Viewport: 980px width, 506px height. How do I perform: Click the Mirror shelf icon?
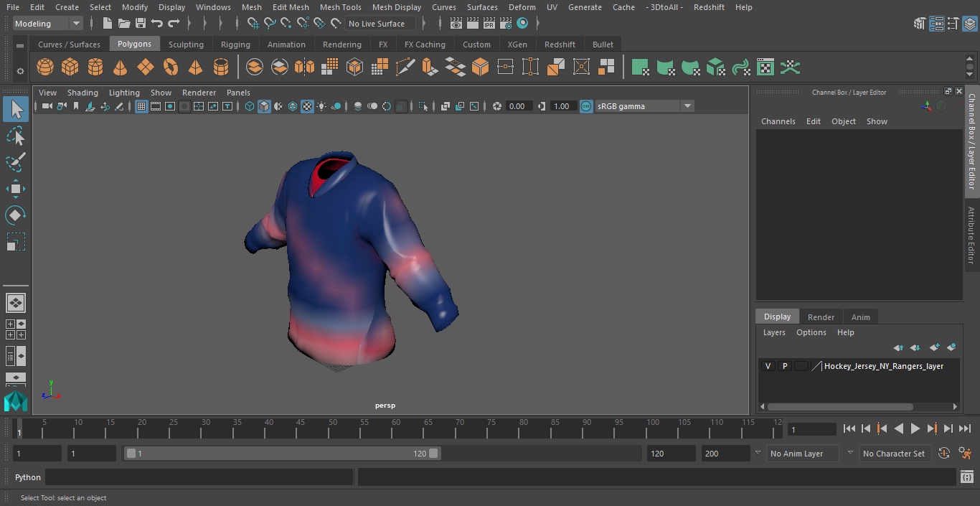click(305, 67)
